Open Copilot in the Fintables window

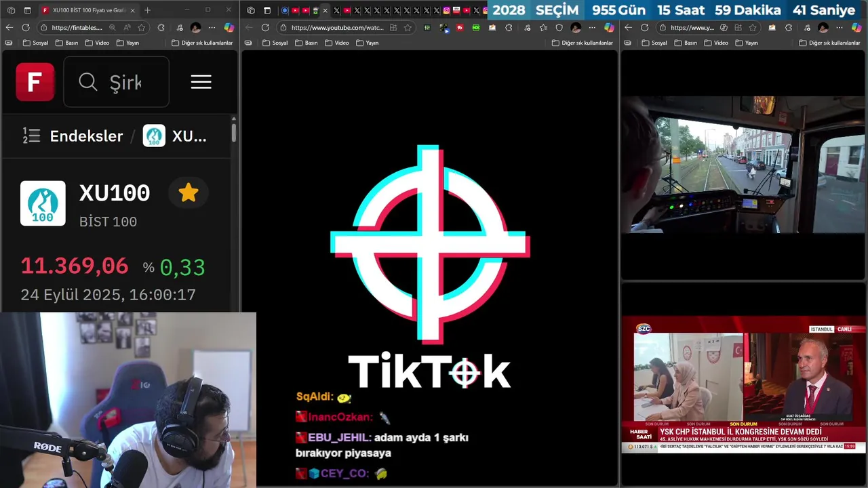(229, 28)
